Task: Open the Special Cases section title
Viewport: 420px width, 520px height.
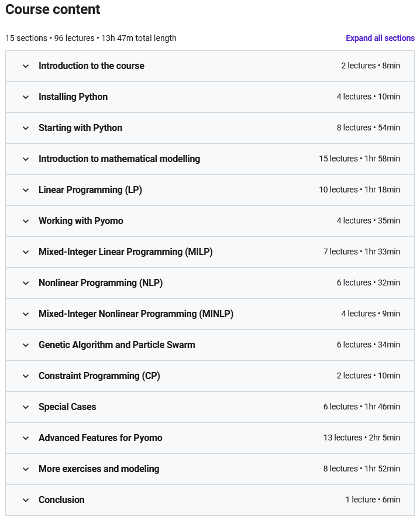Action: [67, 407]
